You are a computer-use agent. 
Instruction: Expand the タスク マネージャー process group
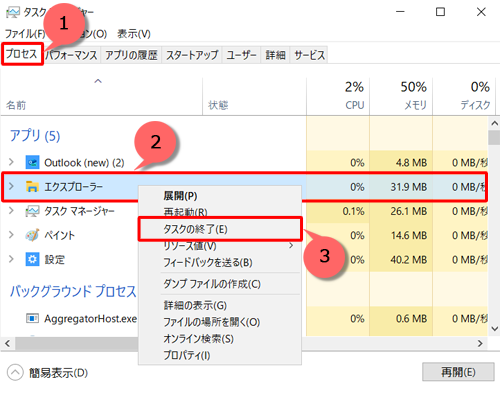pos(11,211)
